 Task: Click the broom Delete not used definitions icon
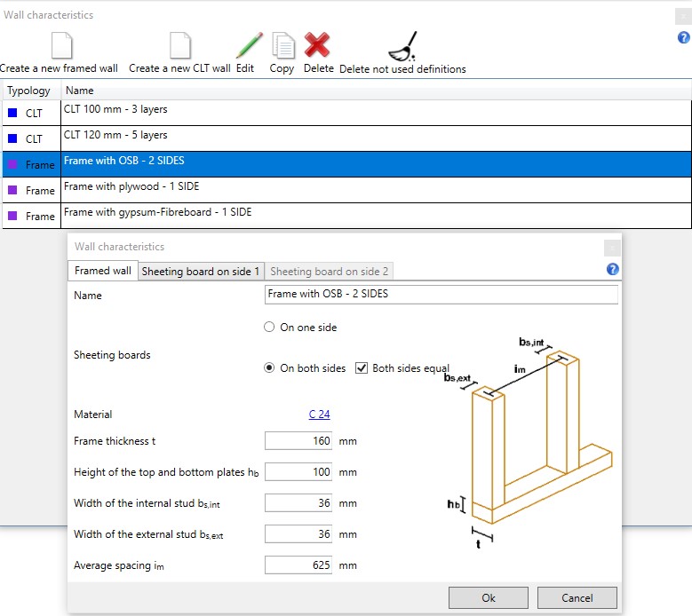click(402, 46)
